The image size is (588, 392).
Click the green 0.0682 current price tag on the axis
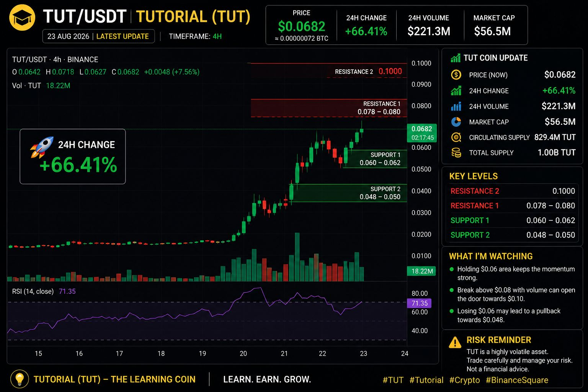pos(421,133)
